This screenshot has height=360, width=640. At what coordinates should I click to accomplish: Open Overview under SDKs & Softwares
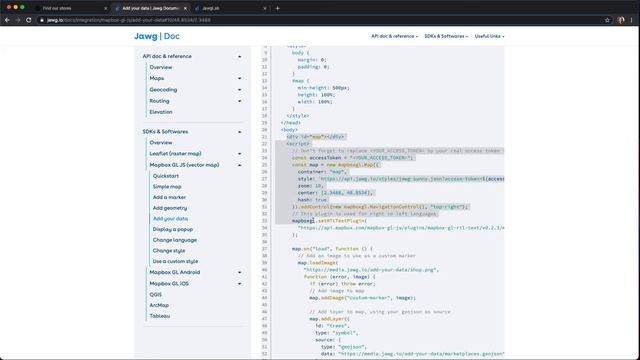click(161, 143)
